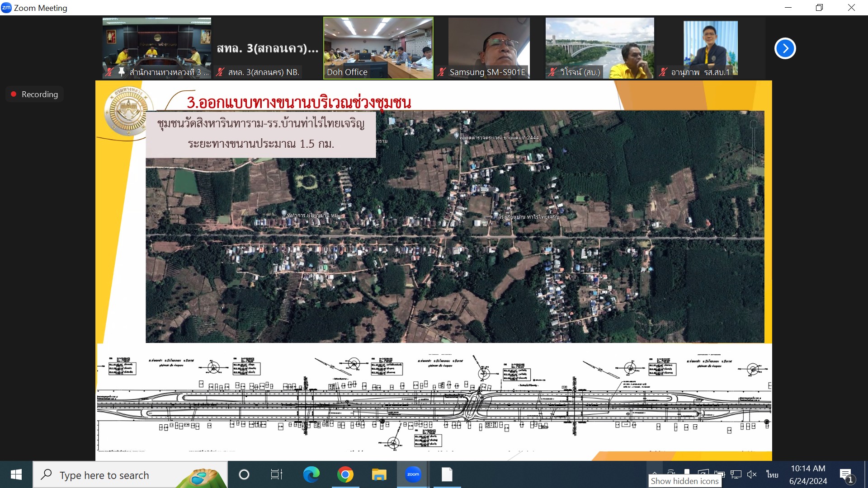Click the Cortana circle icon

coord(244,474)
